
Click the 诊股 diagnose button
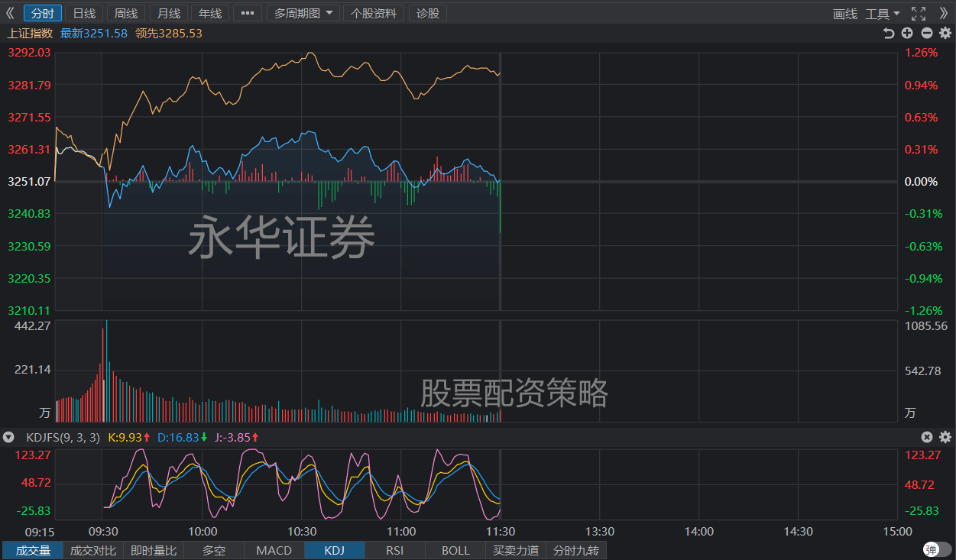pyautogui.click(x=428, y=13)
